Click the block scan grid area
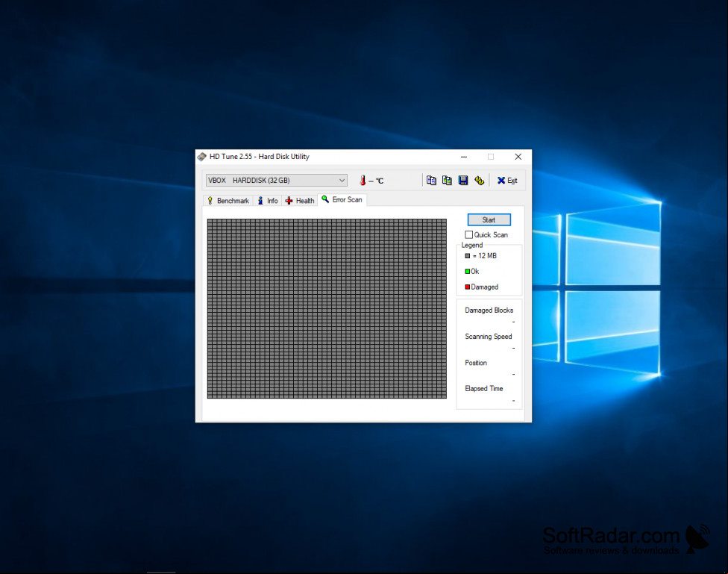The height and width of the screenshot is (574, 728). [x=327, y=308]
